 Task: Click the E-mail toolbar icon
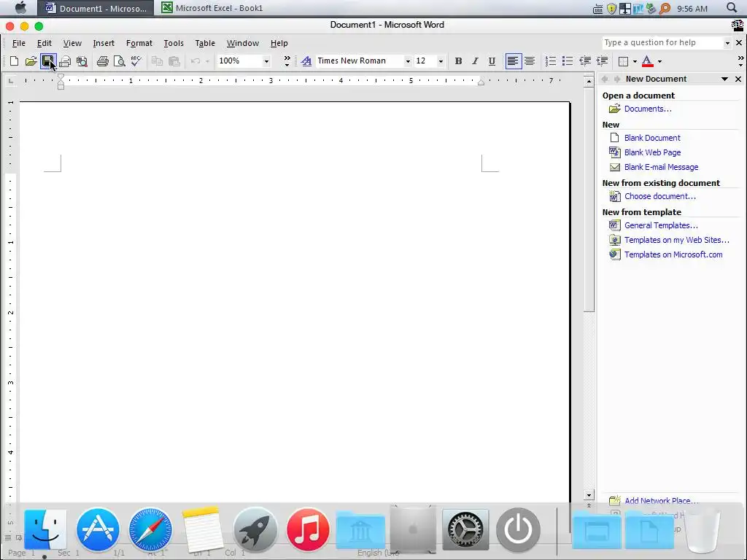tap(65, 61)
